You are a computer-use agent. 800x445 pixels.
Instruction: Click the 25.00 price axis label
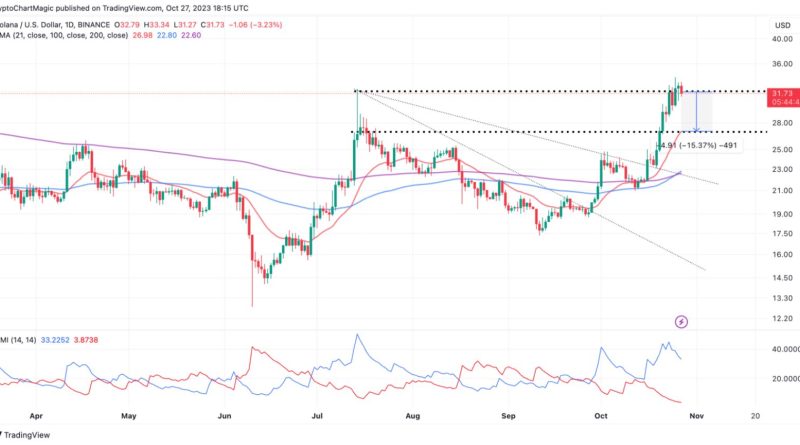[x=782, y=150]
